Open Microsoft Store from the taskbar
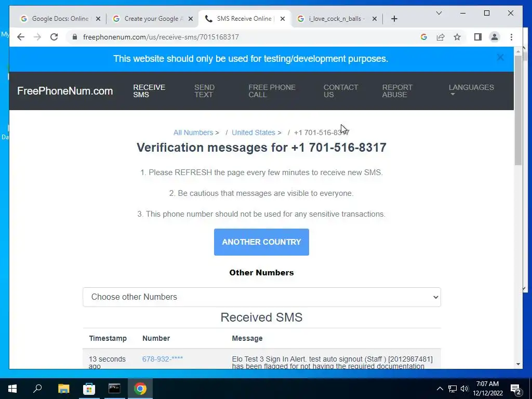Viewport: 532px width, 399px height. click(89, 389)
